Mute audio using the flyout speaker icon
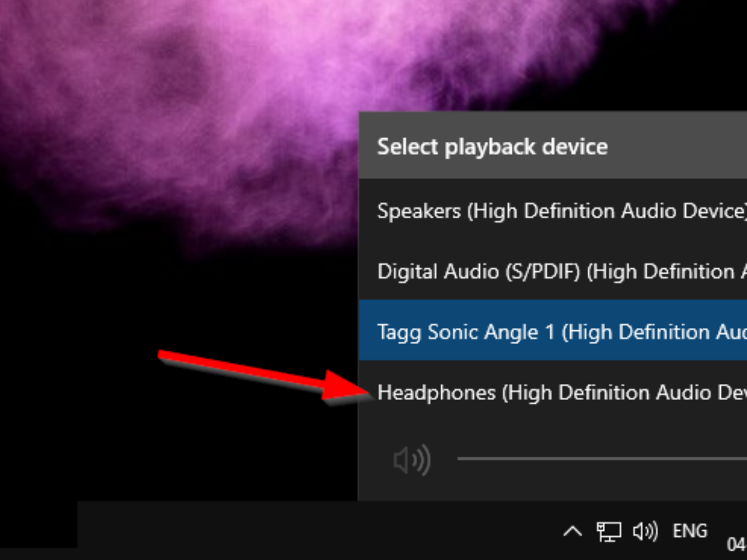The image size is (747, 560). pyautogui.click(x=411, y=460)
